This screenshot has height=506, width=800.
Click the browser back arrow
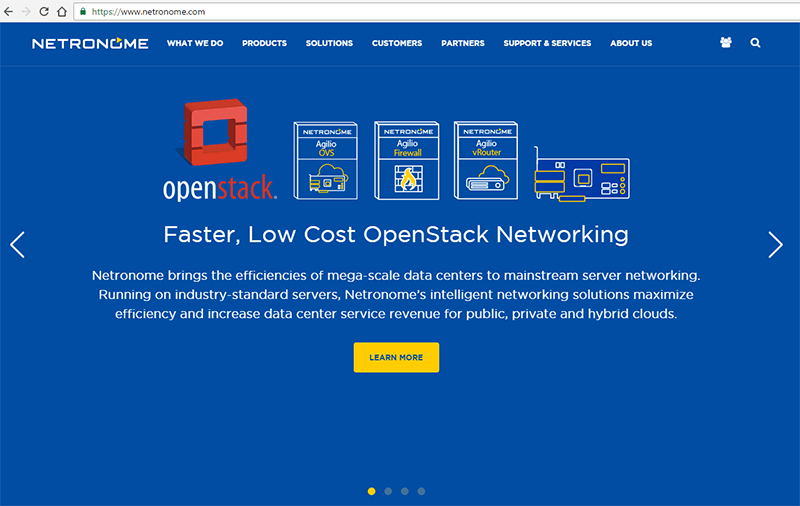point(9,11)
